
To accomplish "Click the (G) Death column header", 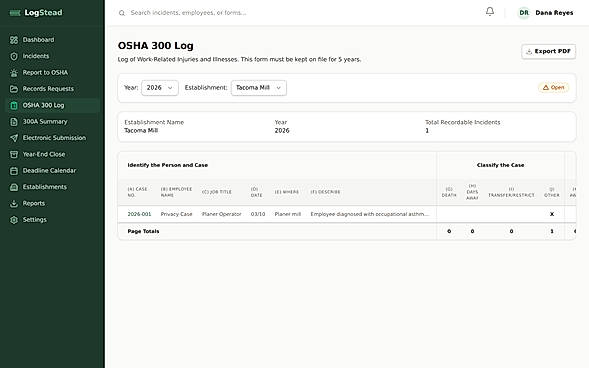I will (x=449, y=192).
